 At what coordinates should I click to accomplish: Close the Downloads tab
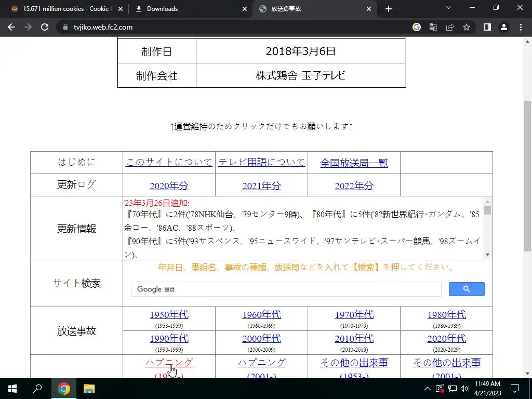click(x=245, y=9)
